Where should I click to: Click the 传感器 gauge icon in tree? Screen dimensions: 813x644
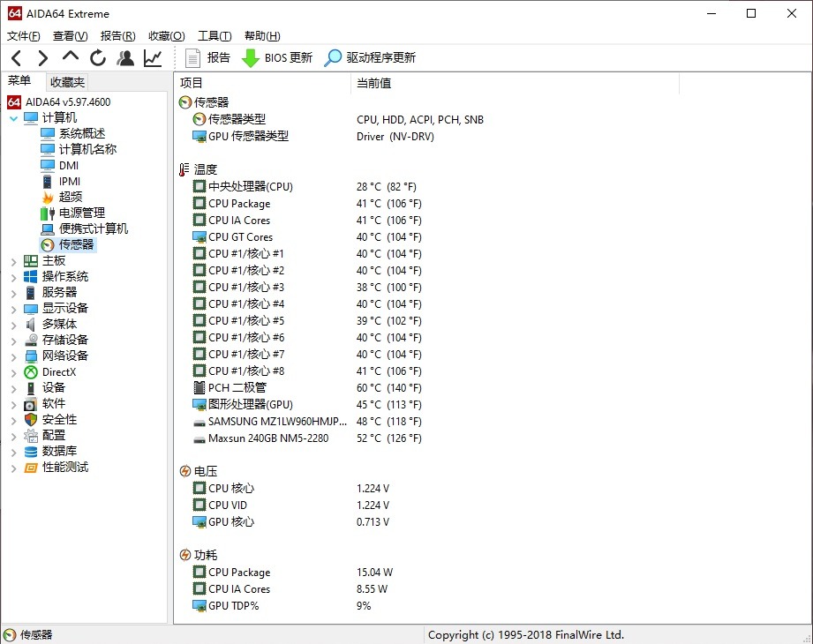point(48,244)
